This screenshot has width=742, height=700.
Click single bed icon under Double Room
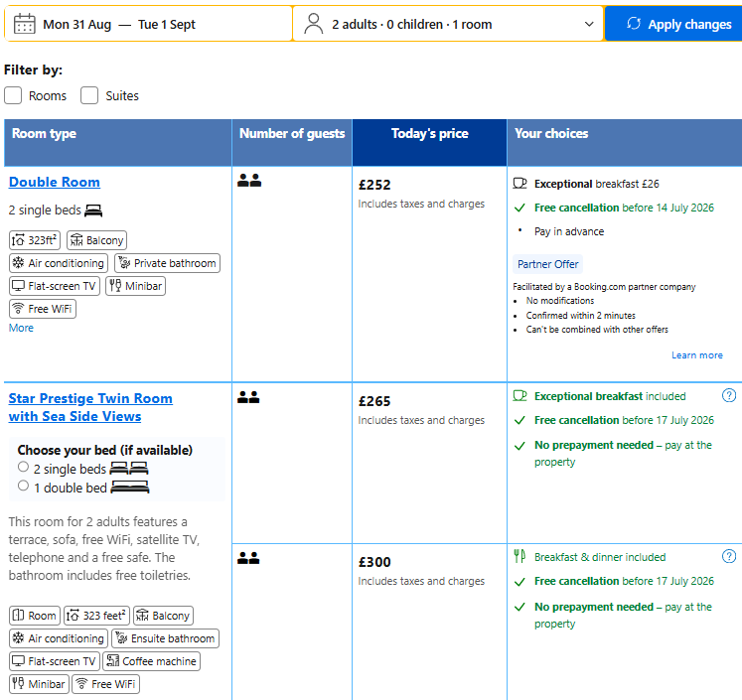click(93, 210)
